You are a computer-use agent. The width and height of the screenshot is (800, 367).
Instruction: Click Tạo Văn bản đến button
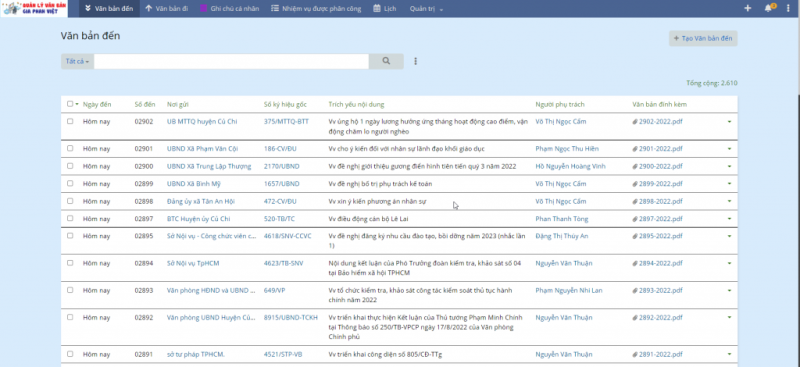click(x=703, y=38)
